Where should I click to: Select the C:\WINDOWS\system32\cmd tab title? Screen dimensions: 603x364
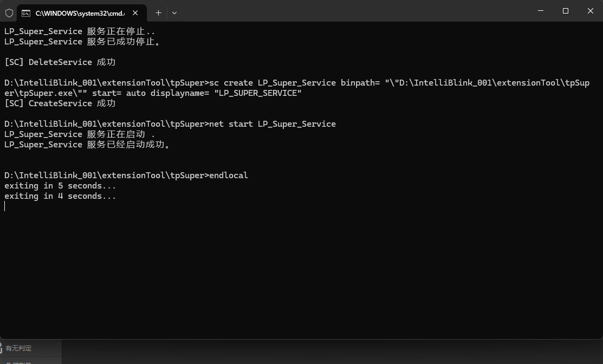pyautogui.click(x=80, y=14)
